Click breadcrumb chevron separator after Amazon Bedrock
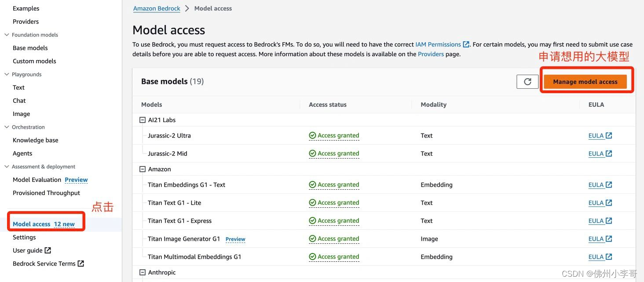Screen dimensions: 644x282 point(187,8)
